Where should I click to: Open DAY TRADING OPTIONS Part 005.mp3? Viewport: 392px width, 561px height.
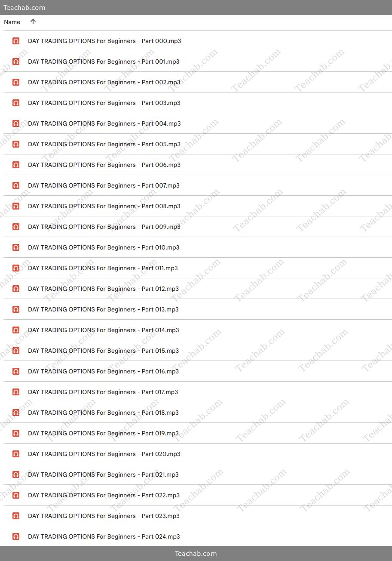pos(104,144)
